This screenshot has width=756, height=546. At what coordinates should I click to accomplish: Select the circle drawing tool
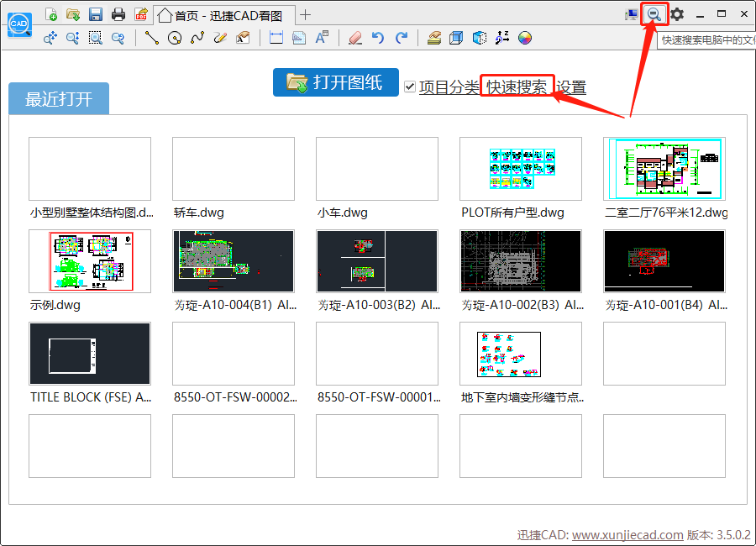pyautogui.click(x=175, y=38)
